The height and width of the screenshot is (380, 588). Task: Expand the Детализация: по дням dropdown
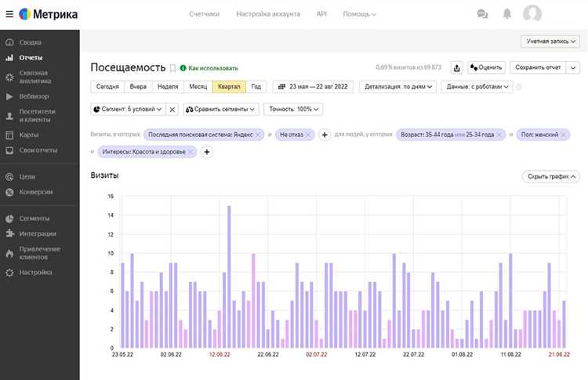(398, 87)
